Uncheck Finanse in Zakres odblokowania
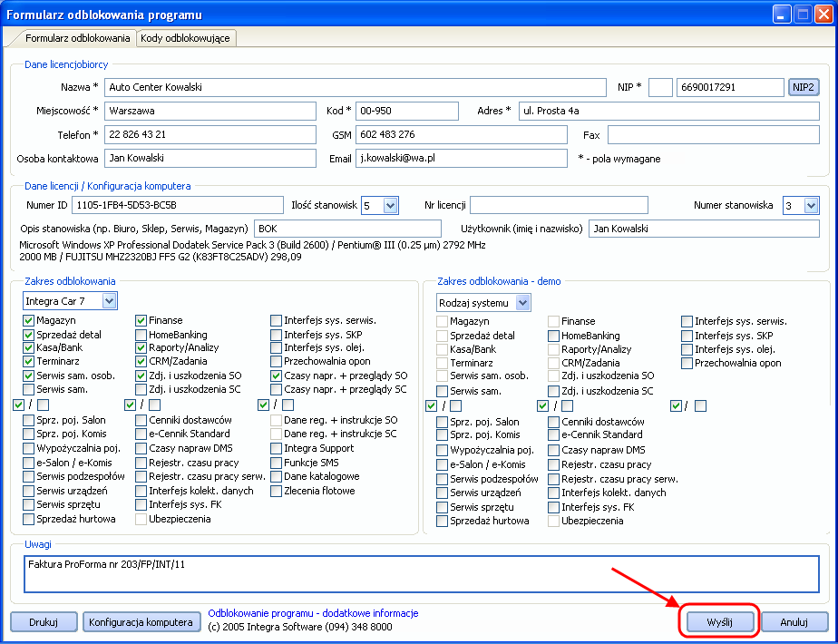The width and height of the screenshot is (838, 644). tap(141, 321)
